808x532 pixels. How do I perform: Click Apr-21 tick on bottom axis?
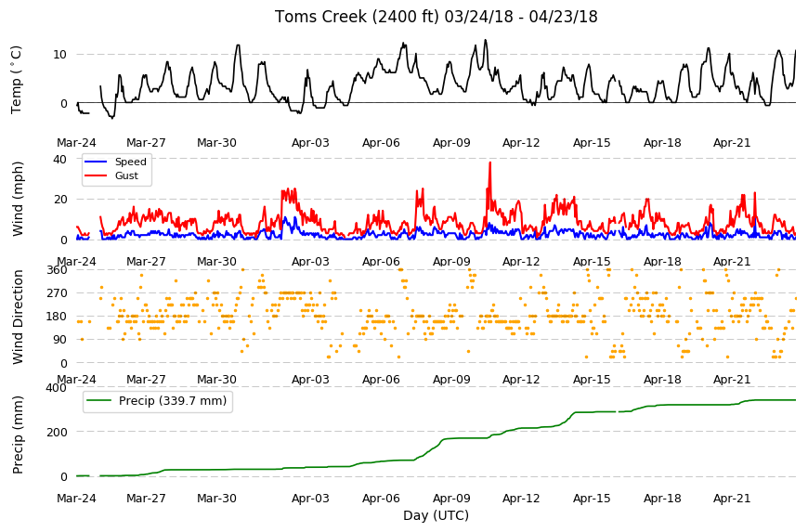pyautogui.click(x=732, y=499)
